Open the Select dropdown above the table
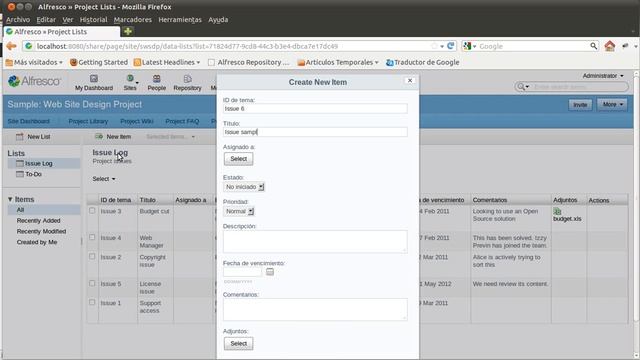The width and height of the screenshot is (640, 360). coord(104,179)
